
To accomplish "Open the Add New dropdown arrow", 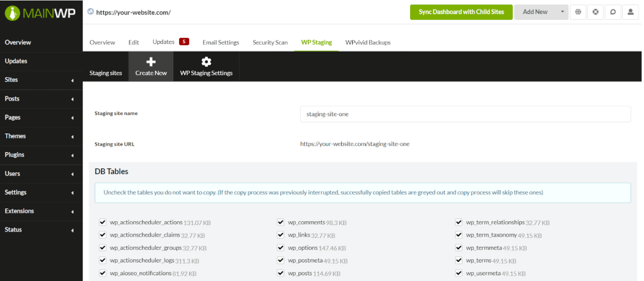I will tap(562, 12).
